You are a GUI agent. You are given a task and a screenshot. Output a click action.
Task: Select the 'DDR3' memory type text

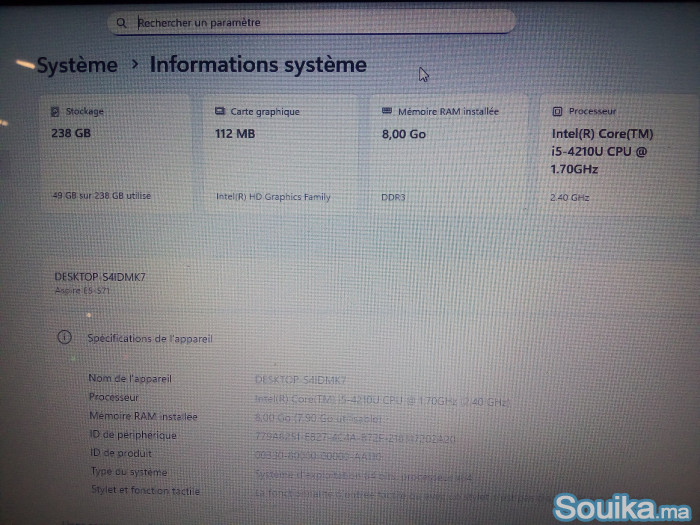[393, 197]
